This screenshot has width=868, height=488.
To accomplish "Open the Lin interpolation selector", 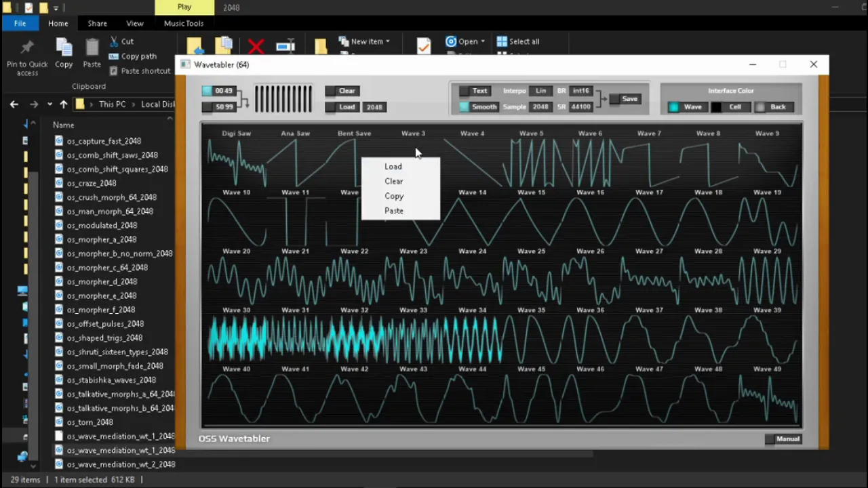I will [540, 91].
